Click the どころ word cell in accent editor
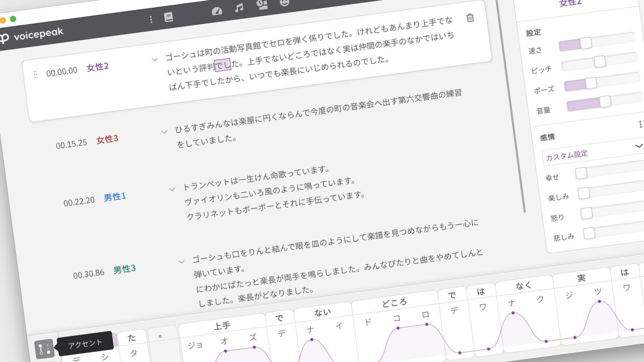Image resolution: width=644 pixels, height=362 pixels. [x=394, y=302]
